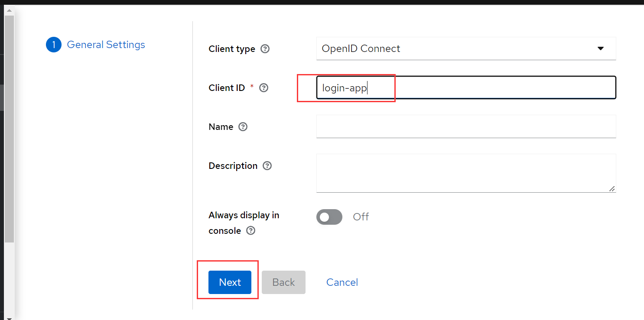Click the resize grip on Description box
Screen dimensions: 644x320
611,188
